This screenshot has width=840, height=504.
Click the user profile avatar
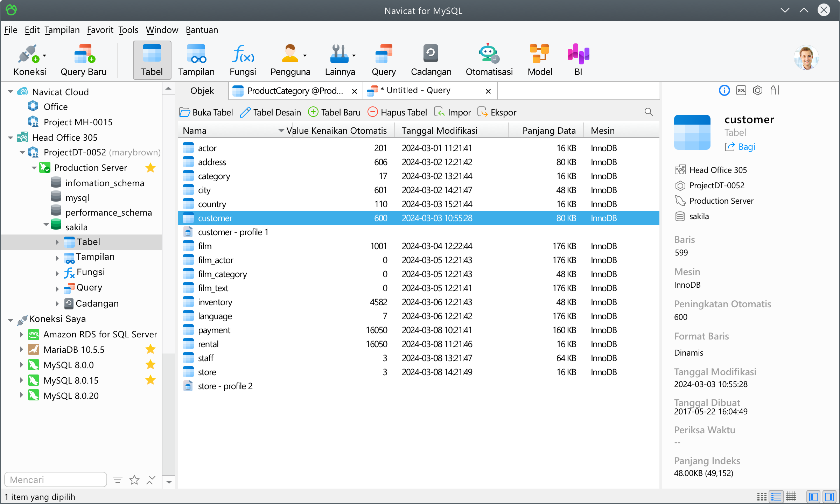click(x=806, y=57)
